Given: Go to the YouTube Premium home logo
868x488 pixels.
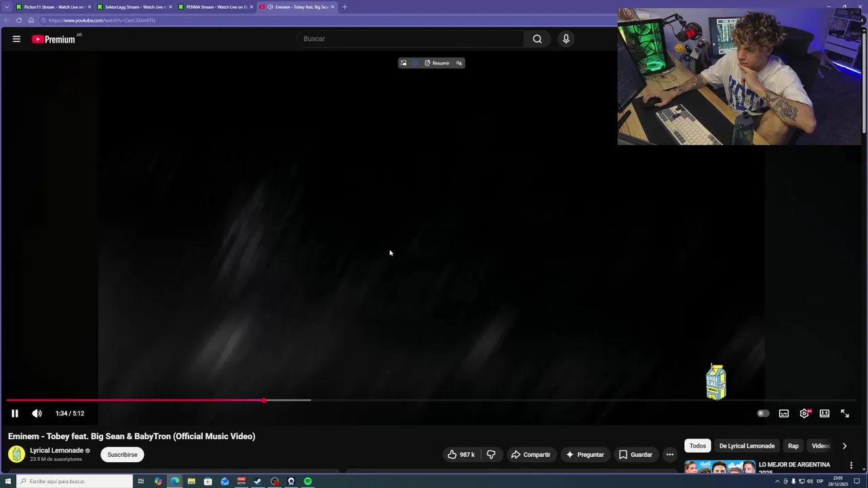Looking at the screenshot, I should coord(54,39).
